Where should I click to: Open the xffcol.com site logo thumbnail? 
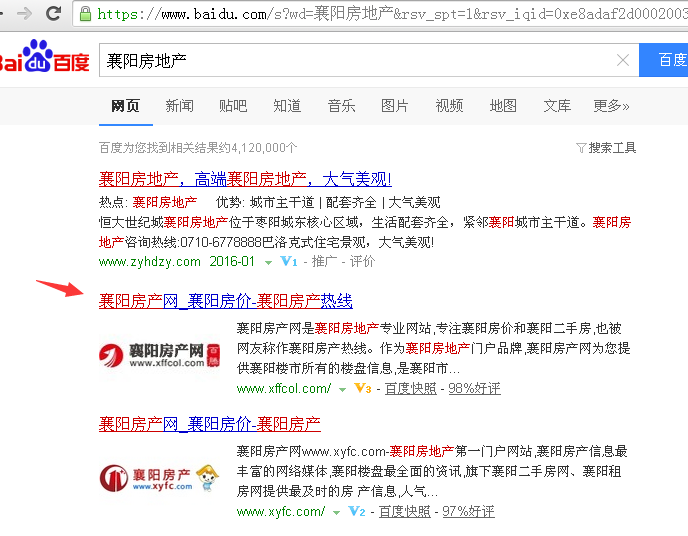(159, 355)
